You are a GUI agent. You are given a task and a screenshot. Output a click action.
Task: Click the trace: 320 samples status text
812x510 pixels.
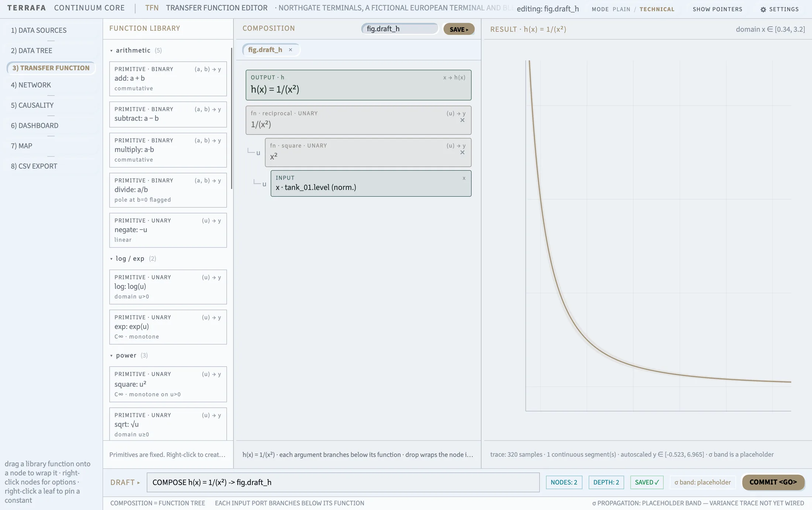632,454
